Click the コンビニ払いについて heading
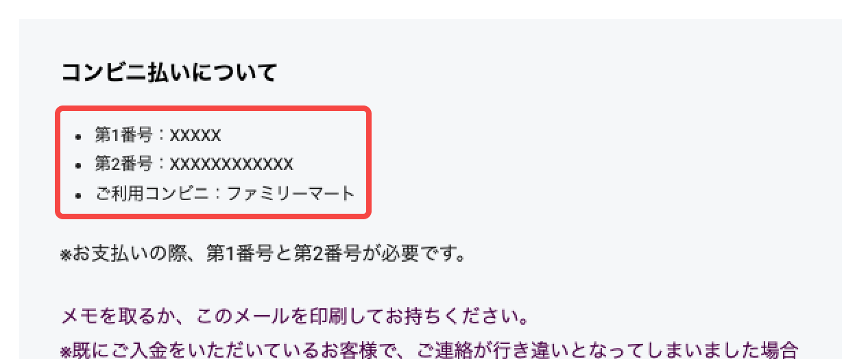The image size is (868, 359). click(x=169, y=72)
